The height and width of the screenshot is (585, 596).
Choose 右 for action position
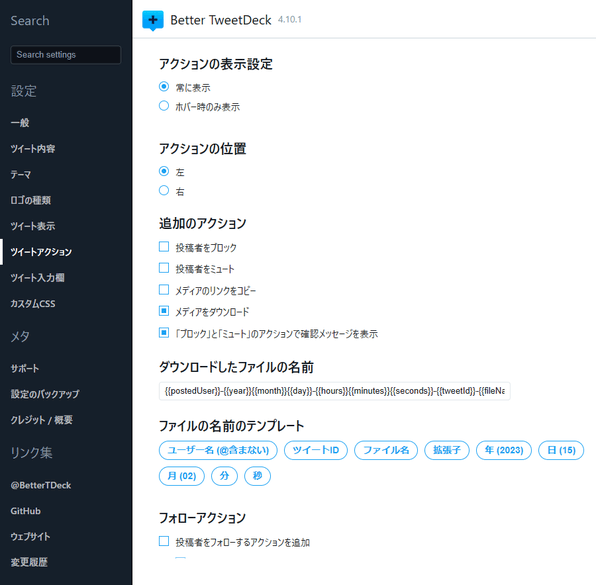(164, 190)
